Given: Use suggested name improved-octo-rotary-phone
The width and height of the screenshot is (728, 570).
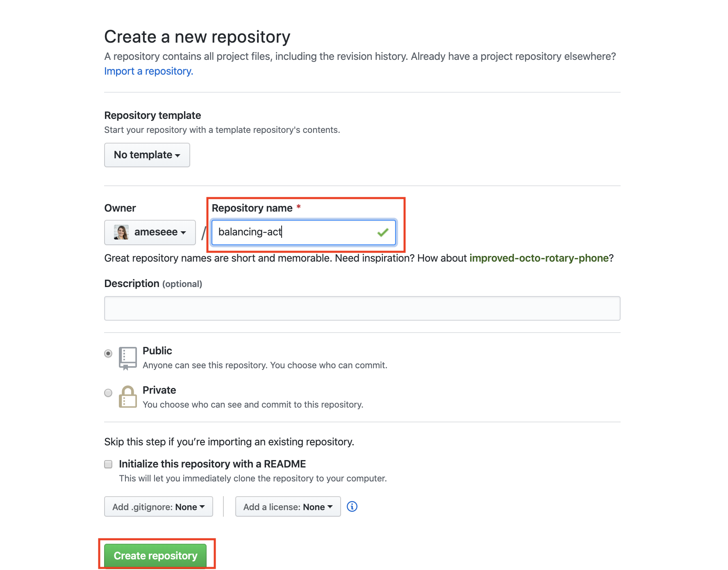Looking at the screenshot, I should 539,258.
